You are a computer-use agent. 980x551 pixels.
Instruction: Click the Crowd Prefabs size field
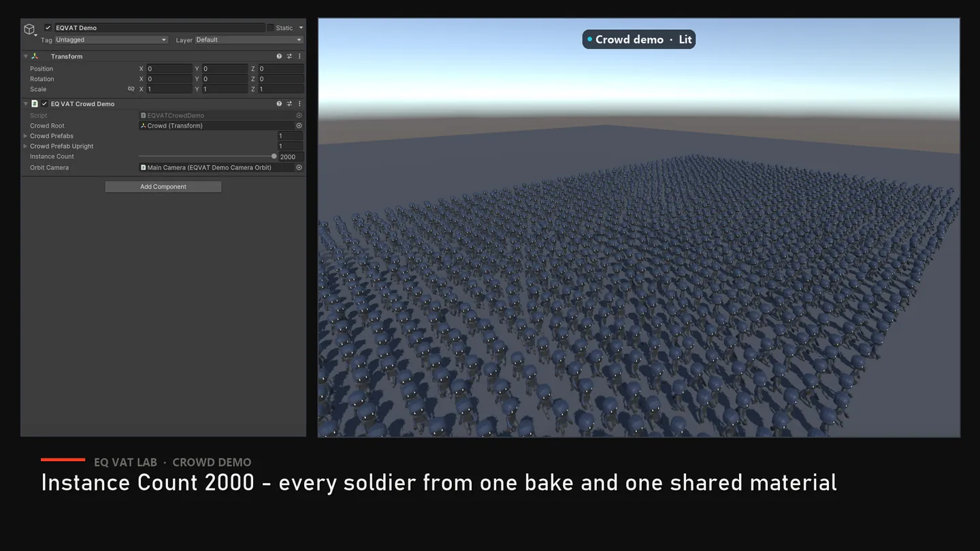pyautogui.click(x=291, y=136)
